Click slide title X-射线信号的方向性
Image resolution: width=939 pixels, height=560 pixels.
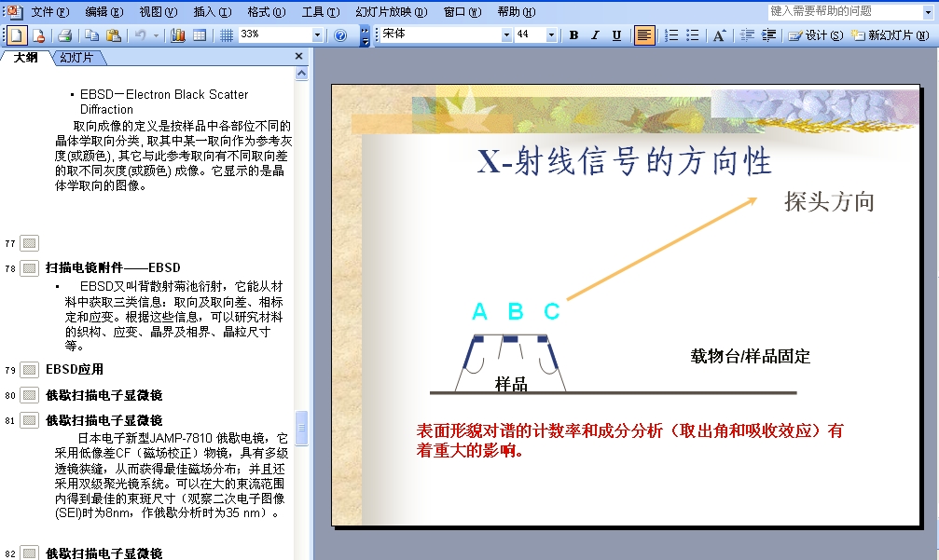click(624, 161)
